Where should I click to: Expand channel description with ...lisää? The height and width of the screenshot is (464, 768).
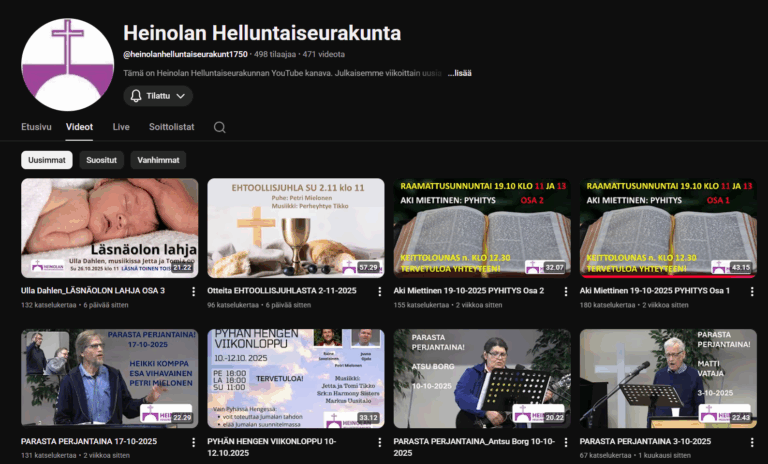coord(459,73)
